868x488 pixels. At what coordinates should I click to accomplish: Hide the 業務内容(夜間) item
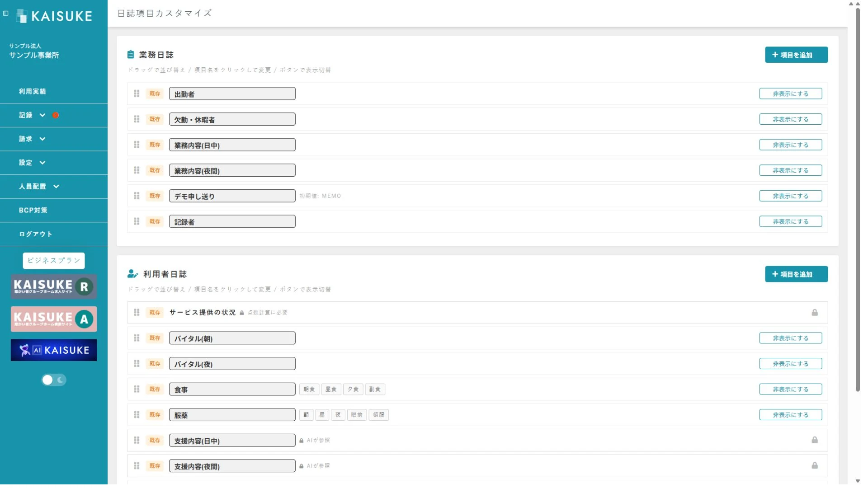click(790, 170)
